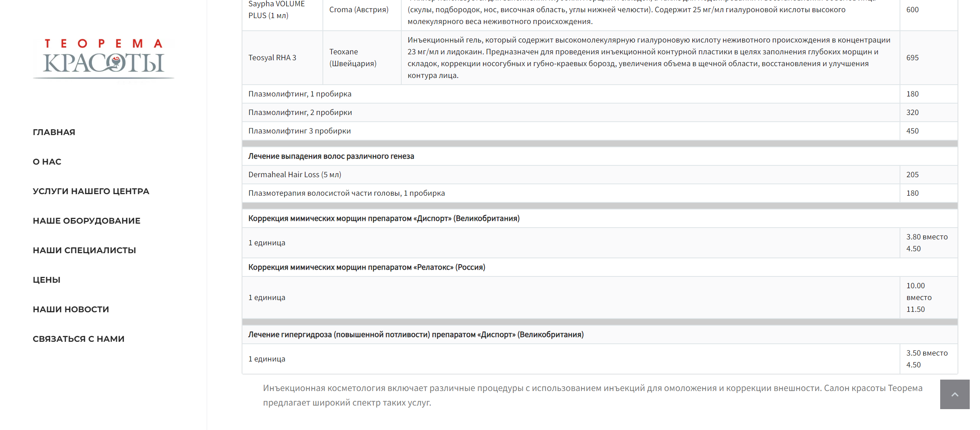Open УСЛУГИ НАШЕГО ЦЕНТРА menu link
This screenshot has width=980, height=430.
tap(91, 191)
